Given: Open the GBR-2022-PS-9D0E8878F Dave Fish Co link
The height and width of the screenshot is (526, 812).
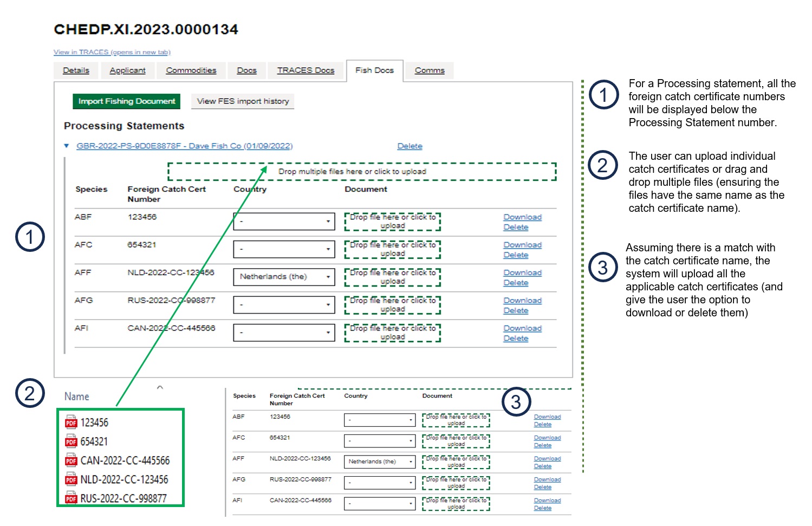Looking at the screenshot, I should 184,146.
